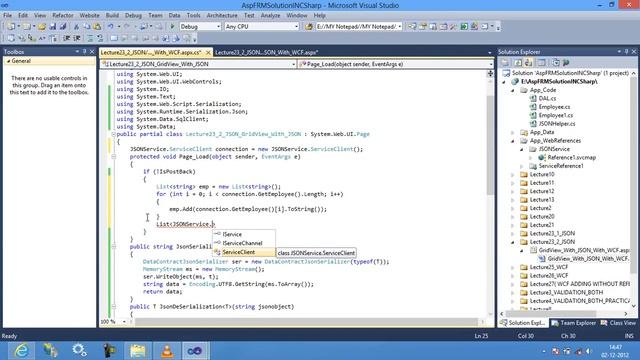Click the New Project toolbar icon
The height and width of the screenshot is (360, 640).
coord(11,27)
